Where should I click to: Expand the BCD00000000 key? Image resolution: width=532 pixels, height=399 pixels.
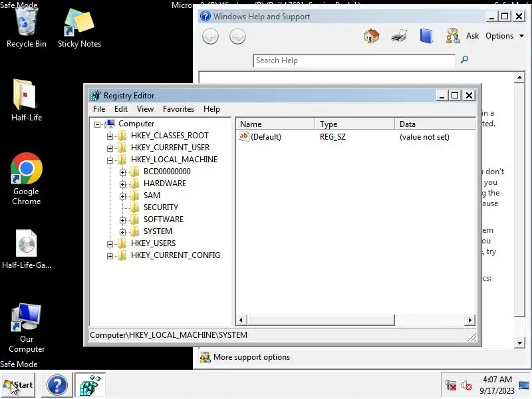pyautogui.click(x=122, y=172)
